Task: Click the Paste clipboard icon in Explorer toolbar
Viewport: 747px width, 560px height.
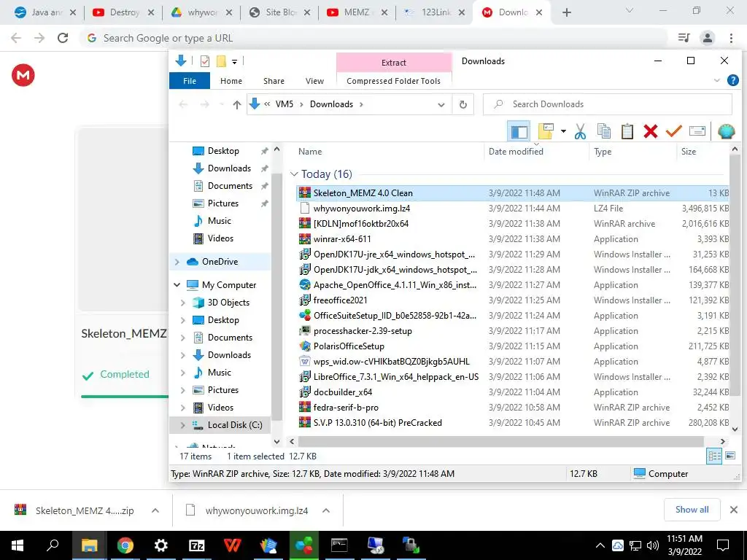Action: tap(627, 131)
